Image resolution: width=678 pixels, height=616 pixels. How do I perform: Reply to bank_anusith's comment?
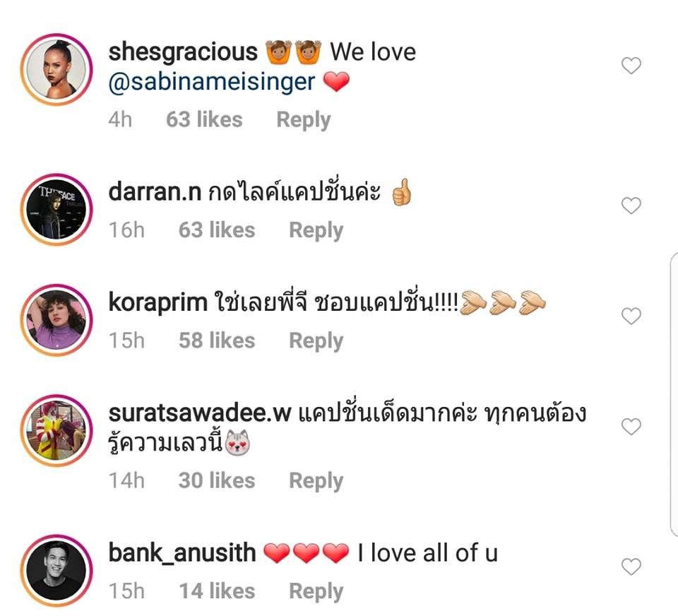pos(316,591)
